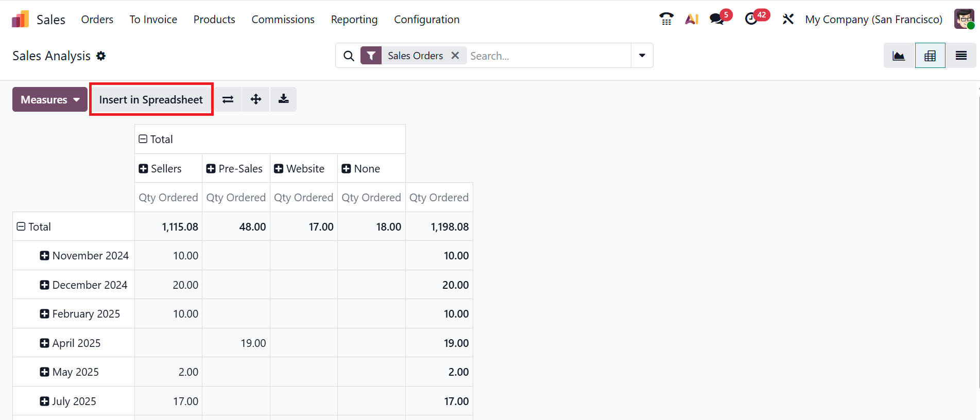Collapse the Total column header
Screen dimensions: 980x420
[x=156, y=139]
